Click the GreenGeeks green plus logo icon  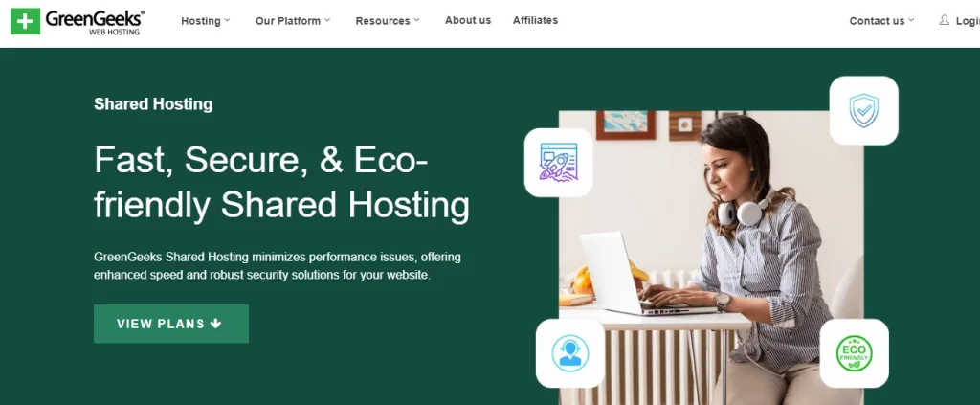(x=25, y=21)
